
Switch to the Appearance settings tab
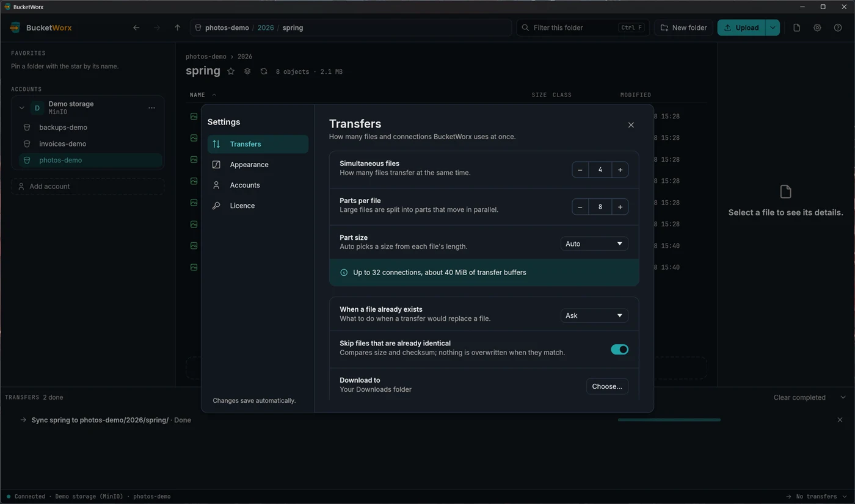[x=258, y=165]
